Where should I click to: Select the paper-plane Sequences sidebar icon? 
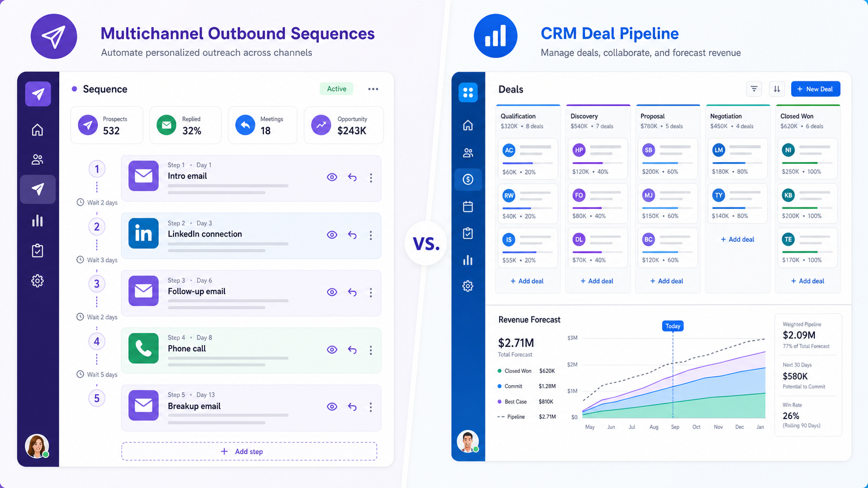(37, 189)
